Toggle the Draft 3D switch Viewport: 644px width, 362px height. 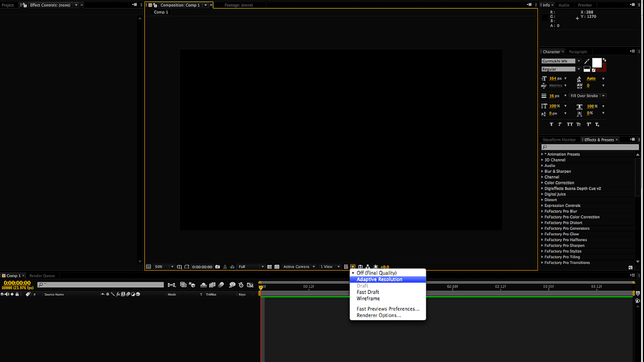[192, 285]
